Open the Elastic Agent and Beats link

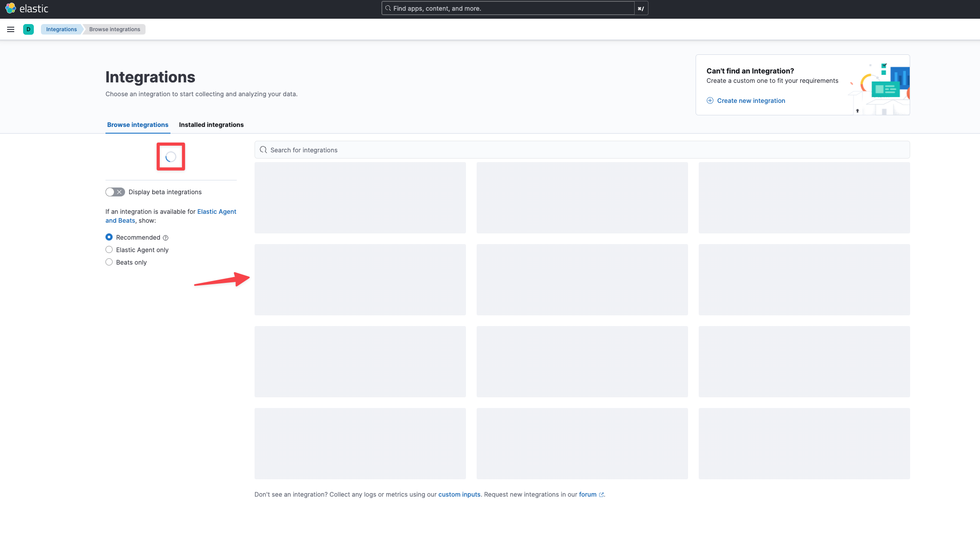[x=216, y=212]
